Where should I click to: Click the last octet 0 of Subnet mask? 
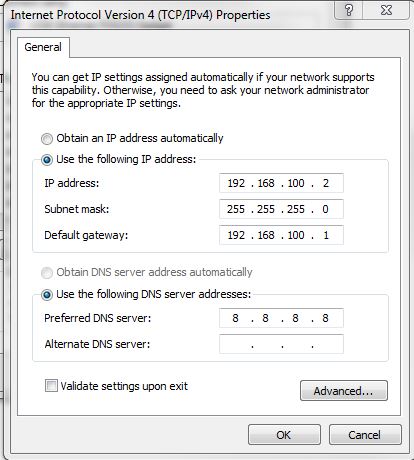tap(325, 209)
